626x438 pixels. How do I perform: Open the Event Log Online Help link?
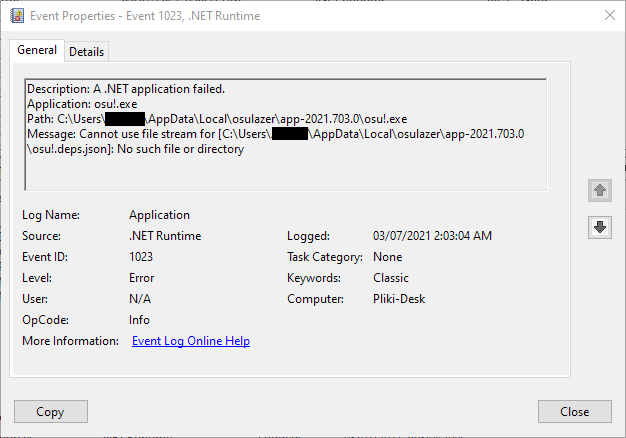pos(191,341)
